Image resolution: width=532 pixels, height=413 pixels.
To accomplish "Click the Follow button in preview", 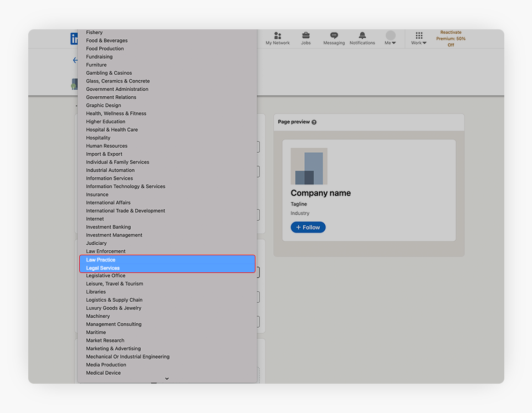I will (308, 228).
